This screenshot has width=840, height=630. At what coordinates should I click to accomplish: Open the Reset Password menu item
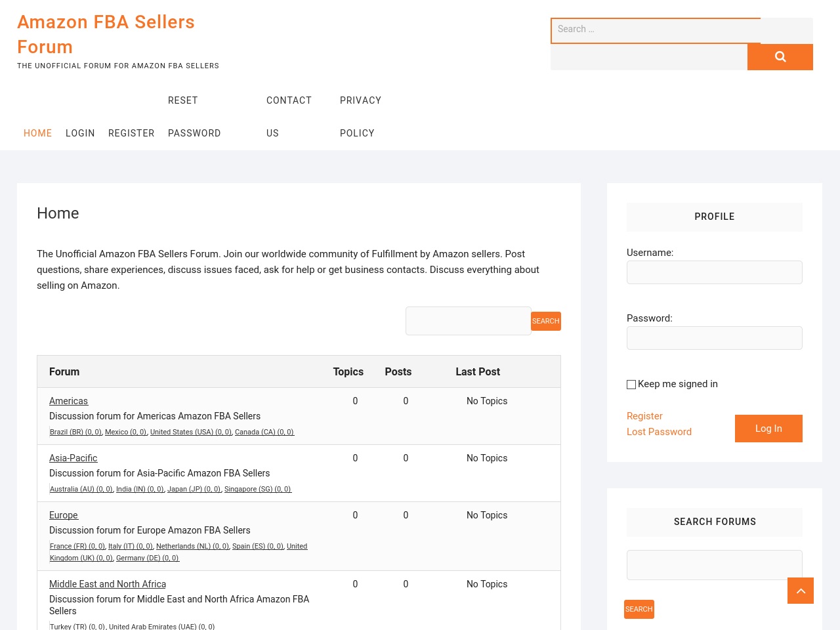(x=194, y=117)
